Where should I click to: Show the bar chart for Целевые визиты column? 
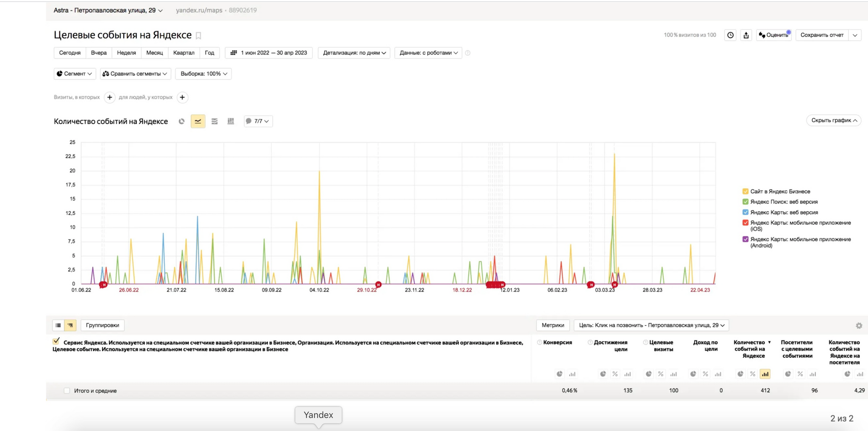(x=673, y=374)
